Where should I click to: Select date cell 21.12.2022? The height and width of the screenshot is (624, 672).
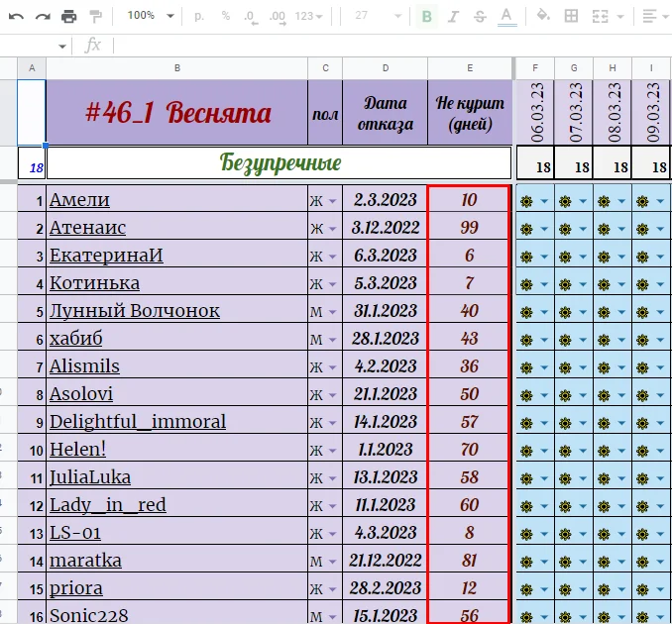click(386, 561)
